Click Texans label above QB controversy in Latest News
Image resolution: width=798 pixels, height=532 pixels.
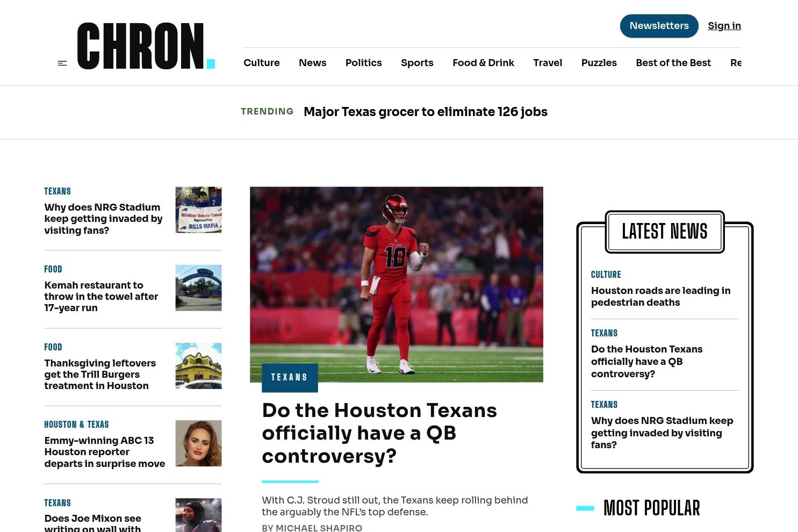click(x=605, y=333)
